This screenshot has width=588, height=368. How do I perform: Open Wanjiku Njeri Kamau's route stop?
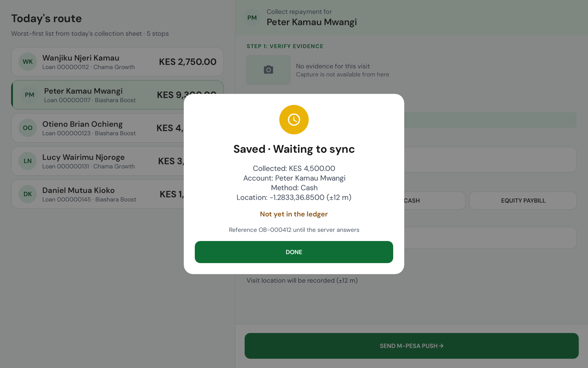tap(118, 62)
